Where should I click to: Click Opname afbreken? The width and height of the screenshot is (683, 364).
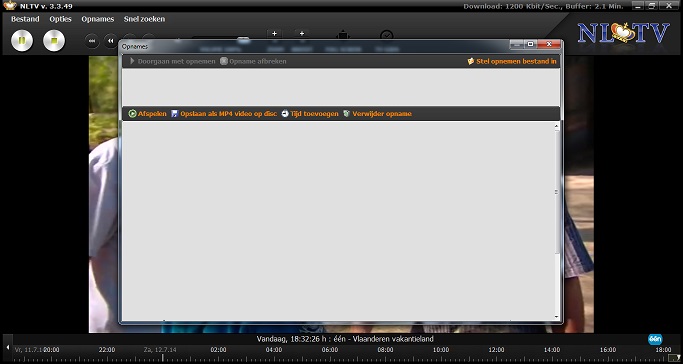[x=253, y=61]
